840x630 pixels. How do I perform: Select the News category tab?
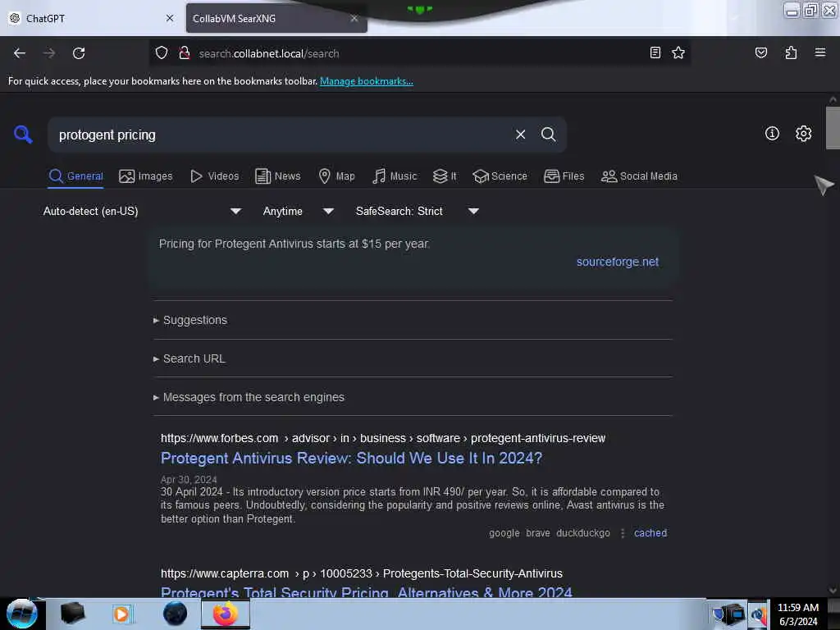point(277,176)
